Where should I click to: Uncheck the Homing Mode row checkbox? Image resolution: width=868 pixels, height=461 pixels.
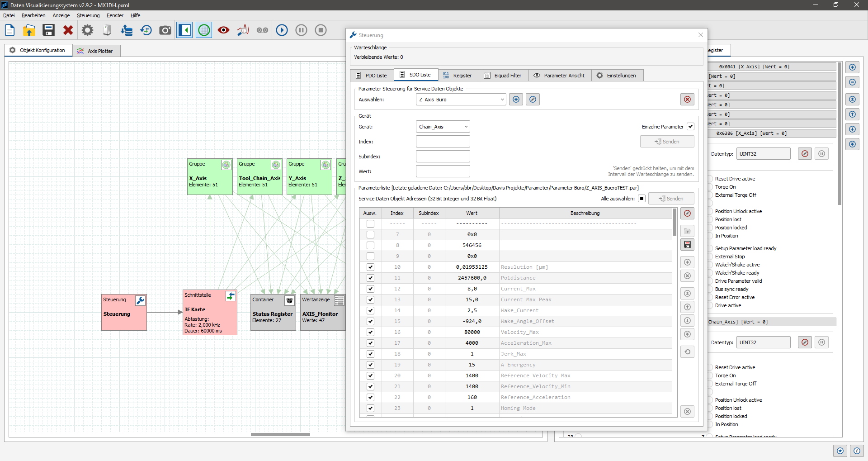[x=370, y=408]
